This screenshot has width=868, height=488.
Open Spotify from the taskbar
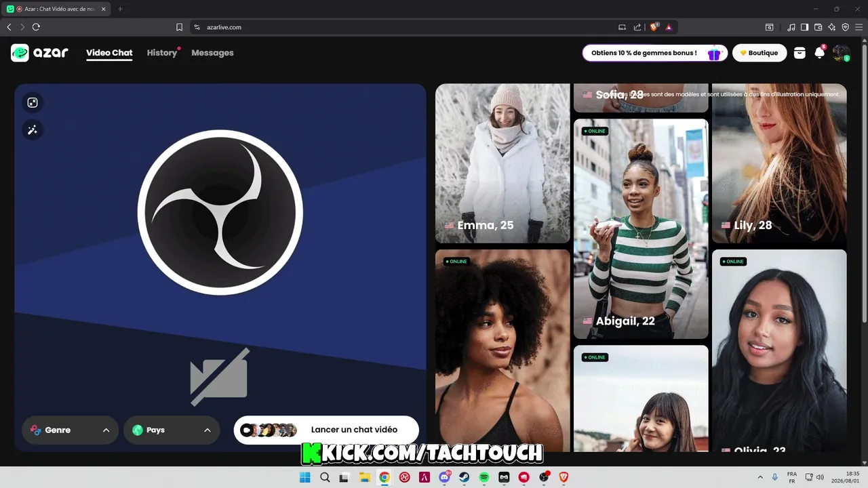[484, 477]
